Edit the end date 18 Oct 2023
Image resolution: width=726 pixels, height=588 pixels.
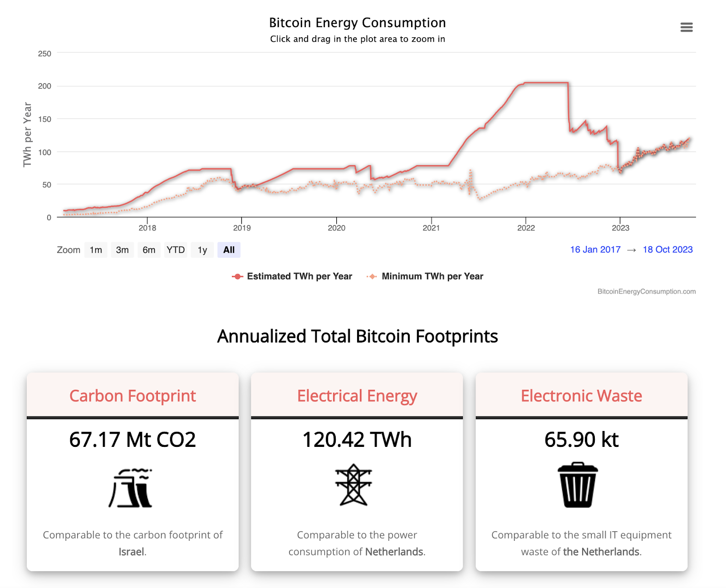click(667, 250)
